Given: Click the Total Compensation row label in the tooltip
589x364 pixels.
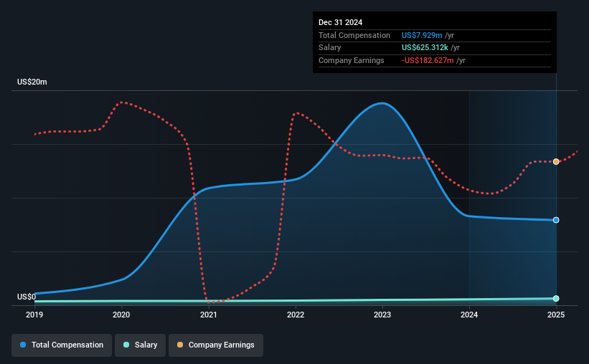Looking at the screenshot, I should coord(354,35).
